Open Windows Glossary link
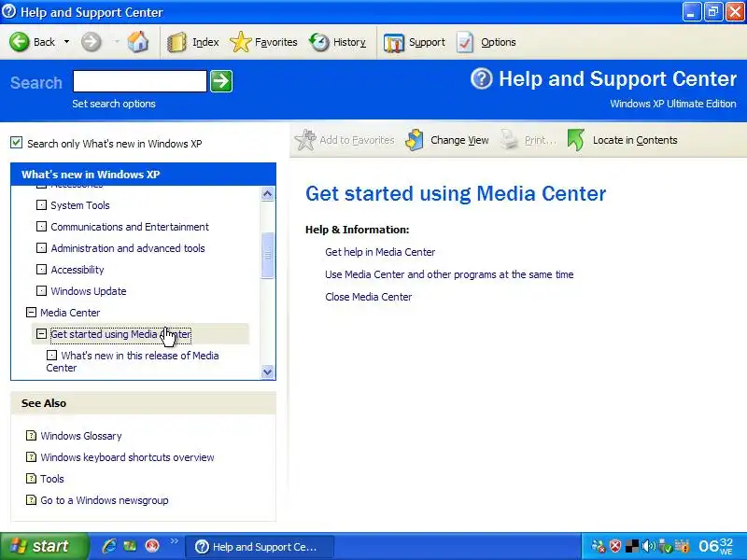The height and width of the screenshot is (560, 747). (x=81, y=436)
